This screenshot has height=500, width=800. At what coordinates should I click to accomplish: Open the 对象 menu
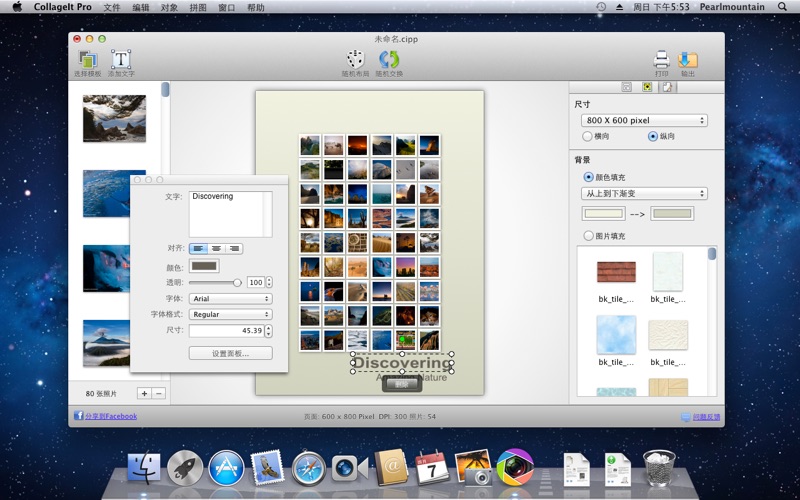click(x=169, y=7)
